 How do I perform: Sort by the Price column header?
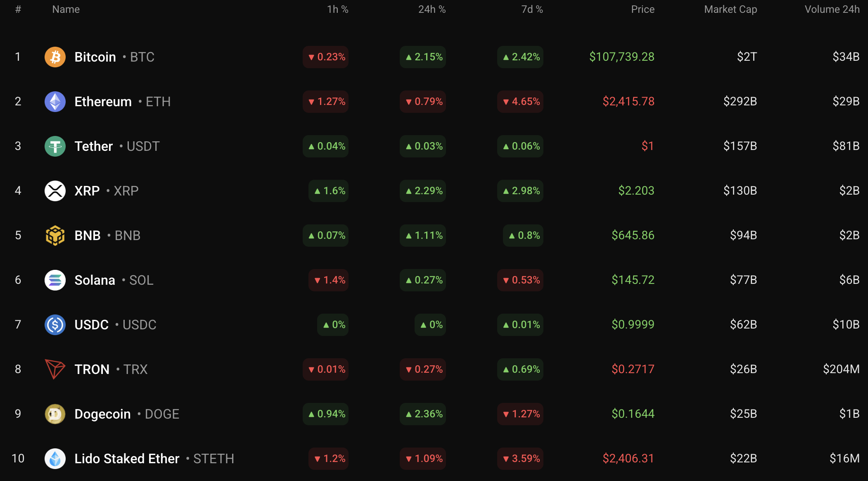coord(643,10)
